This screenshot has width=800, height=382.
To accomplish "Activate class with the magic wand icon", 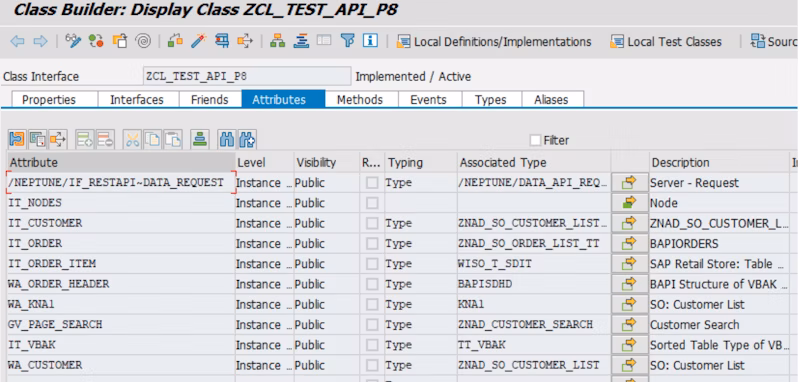I will coord(198,41).
